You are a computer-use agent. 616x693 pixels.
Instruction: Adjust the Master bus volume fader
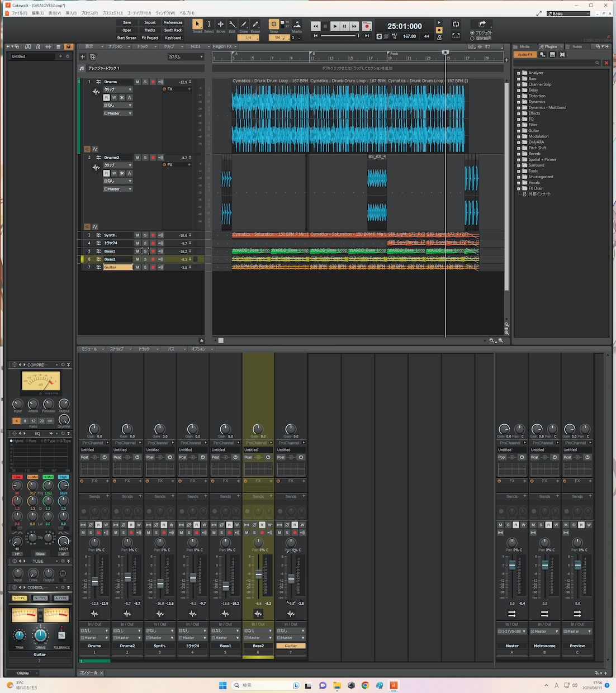pyautogui.click(x=512, y=566)
